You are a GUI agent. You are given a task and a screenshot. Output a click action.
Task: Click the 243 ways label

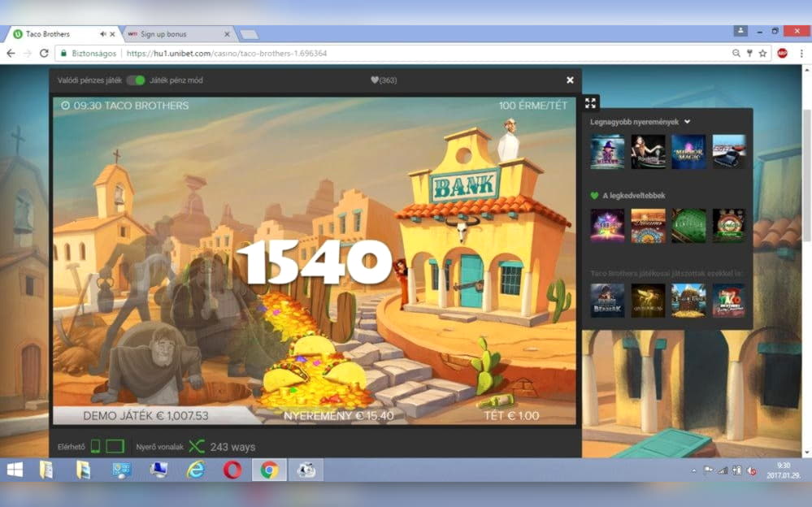[x=232, y=447]
